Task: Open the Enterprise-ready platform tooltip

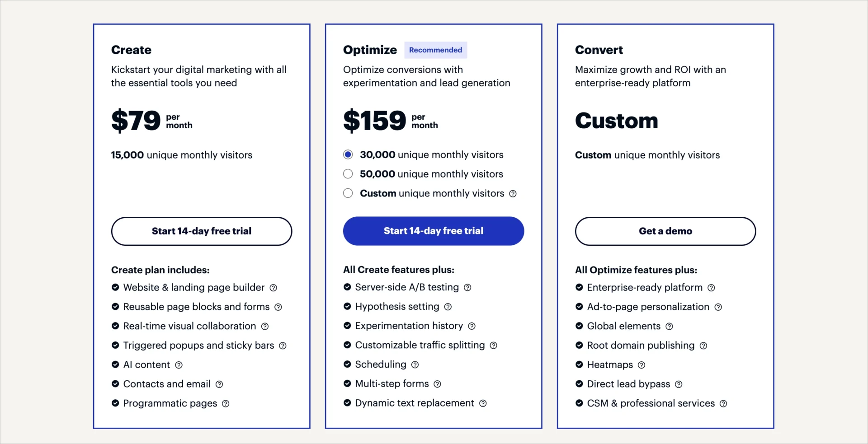Action: coord(712,287)
